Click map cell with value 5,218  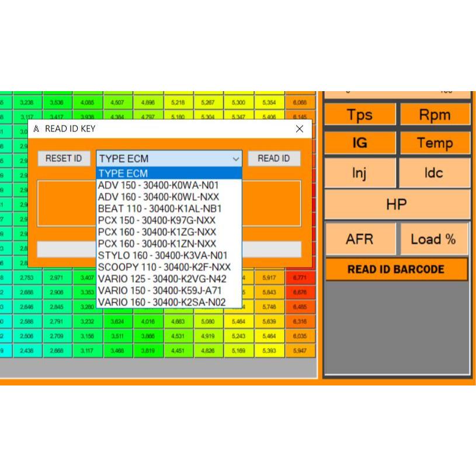pyautogui.click(x=178, y=103)
